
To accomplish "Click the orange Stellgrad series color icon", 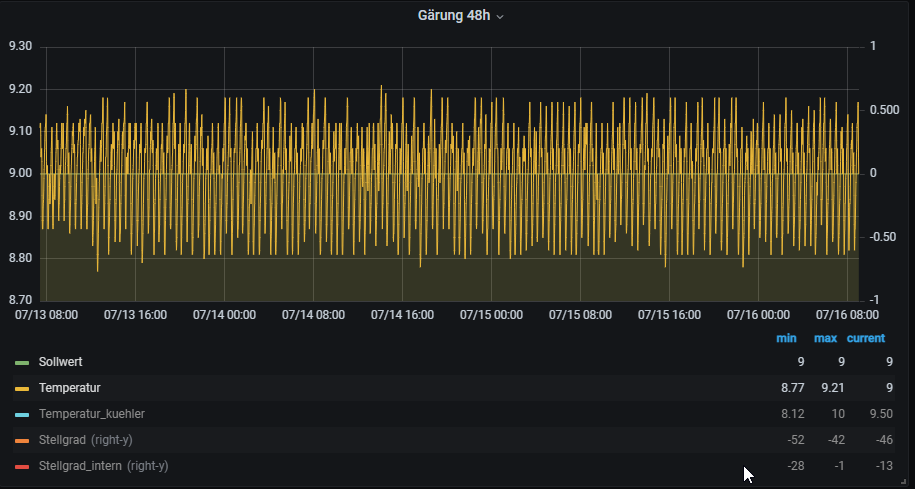I will tap(22, 440).
